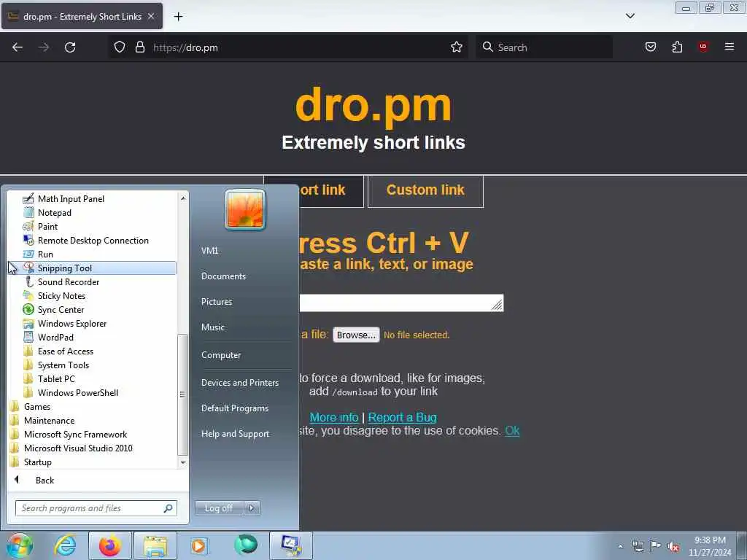
Task: Click the Firefox Search box
Action: tap(543, 47)
